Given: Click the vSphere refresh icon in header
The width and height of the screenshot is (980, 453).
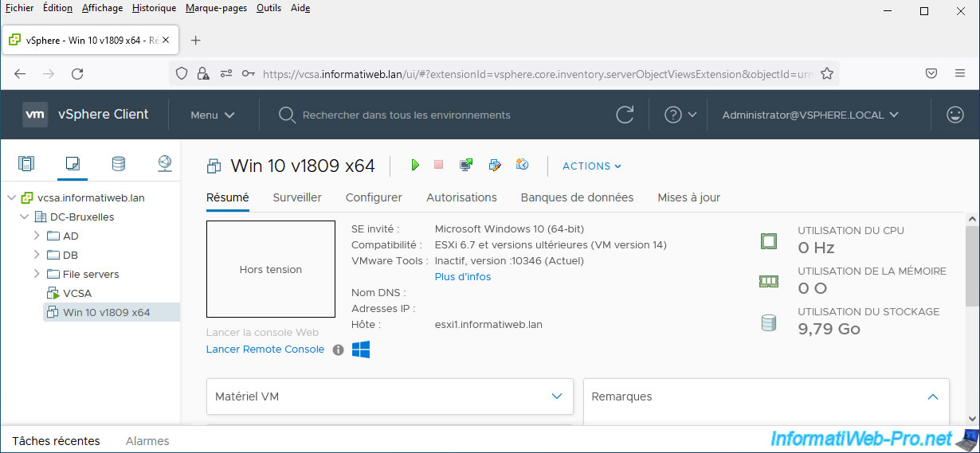Looking at the screenshot, I should (625, 115).
